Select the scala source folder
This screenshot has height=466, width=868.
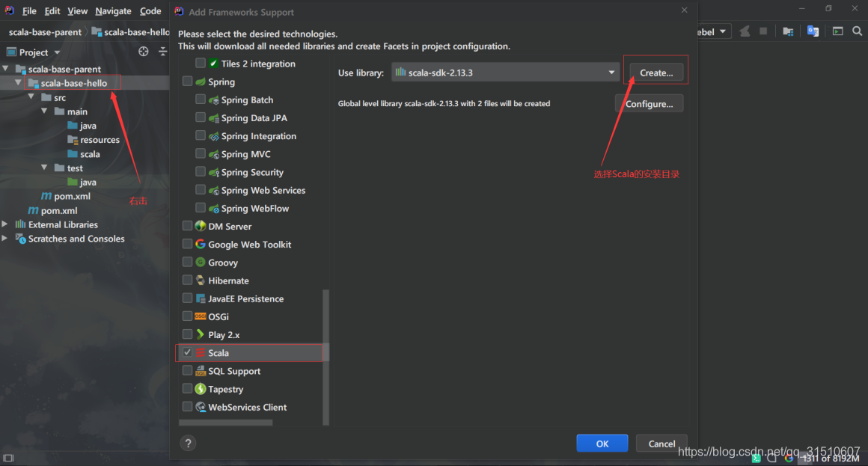[84, 154]
